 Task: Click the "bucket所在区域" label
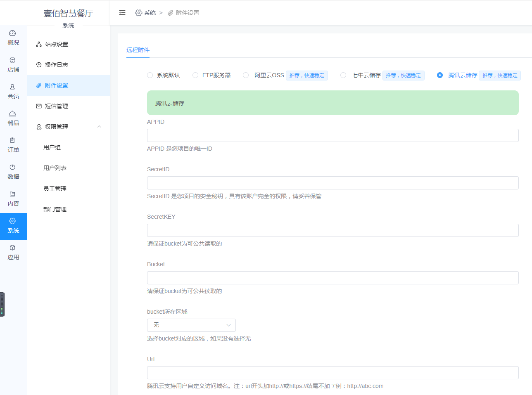[x=167, y=312]
